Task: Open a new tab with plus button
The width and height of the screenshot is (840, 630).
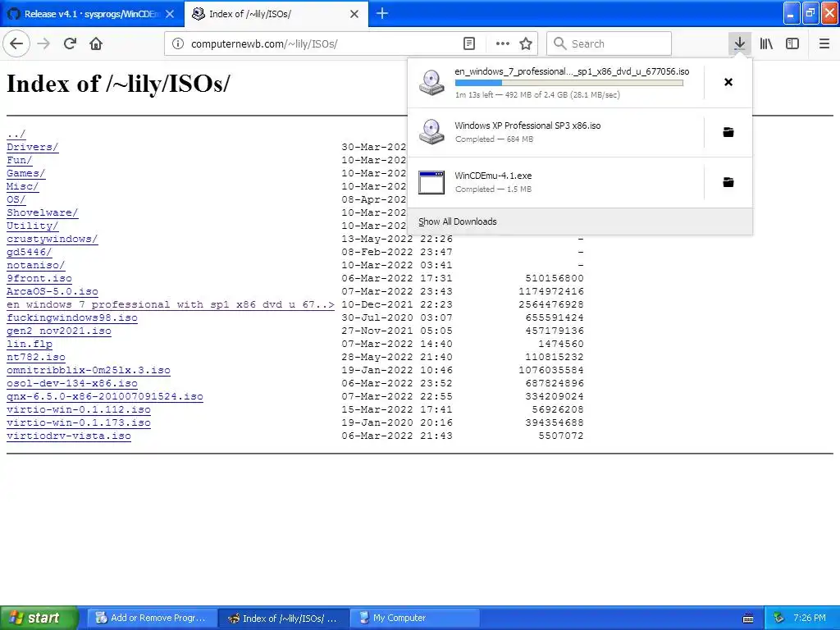Action: pos(382,13)
